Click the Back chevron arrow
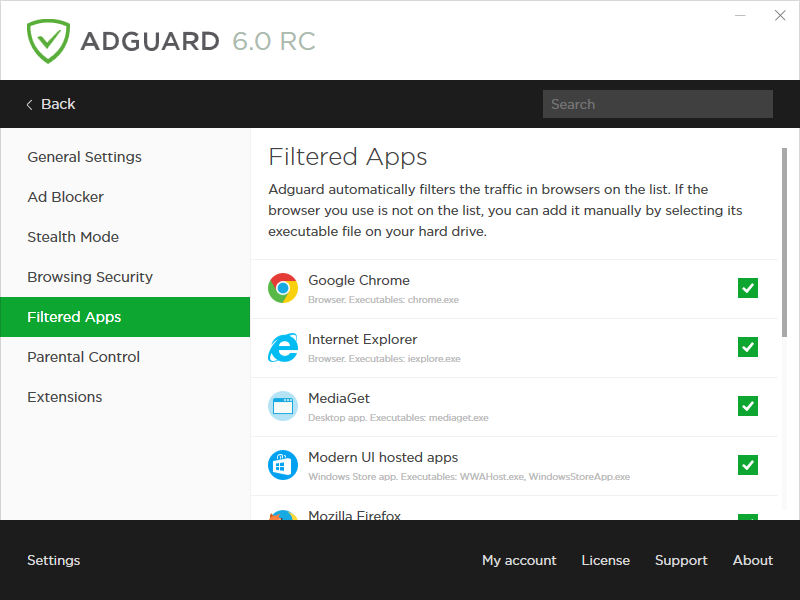 coord(30,105)
